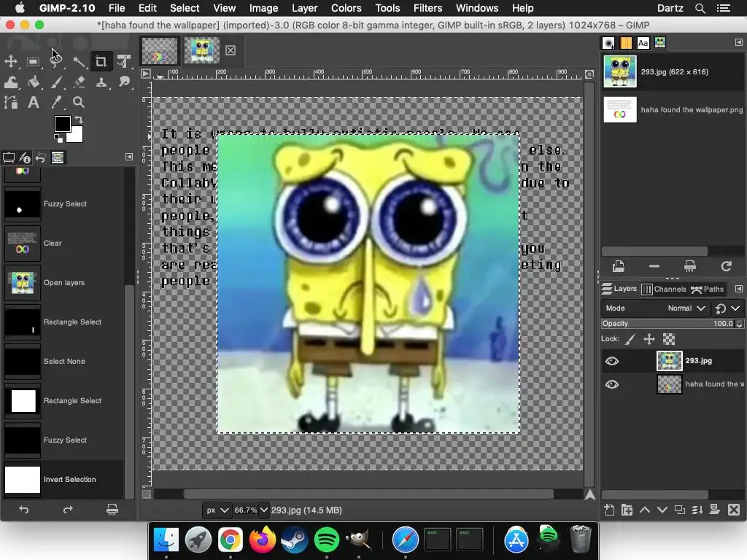Switch to the Paths tab
Screen dimensions: 747x560
708,289
